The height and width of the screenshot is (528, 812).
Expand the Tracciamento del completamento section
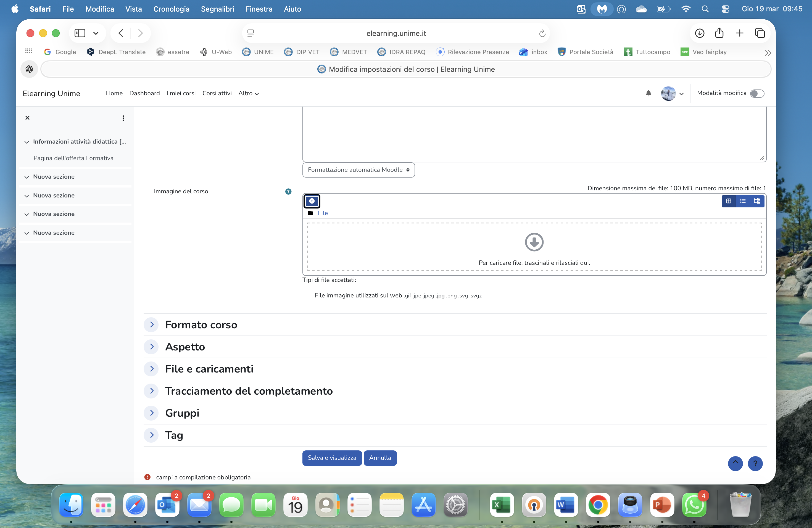click(x=152, y=390)
